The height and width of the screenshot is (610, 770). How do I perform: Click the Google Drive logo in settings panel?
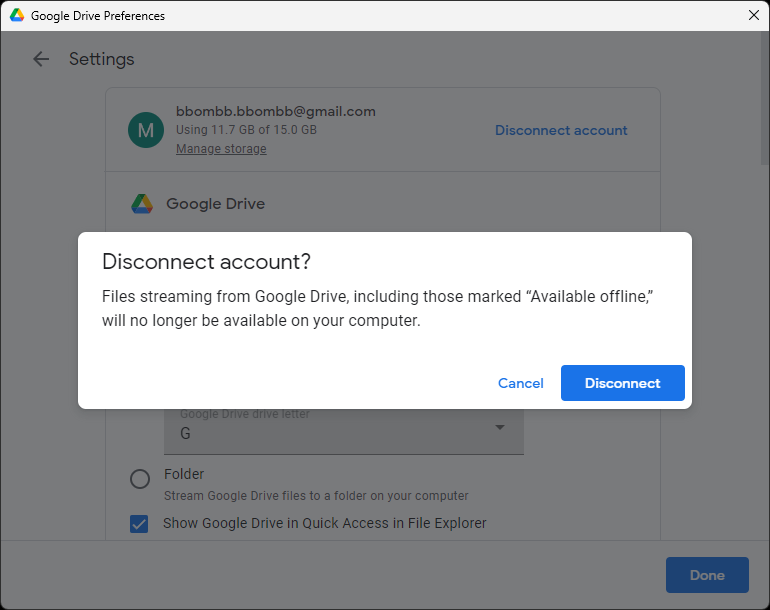[x=142, y=204]
